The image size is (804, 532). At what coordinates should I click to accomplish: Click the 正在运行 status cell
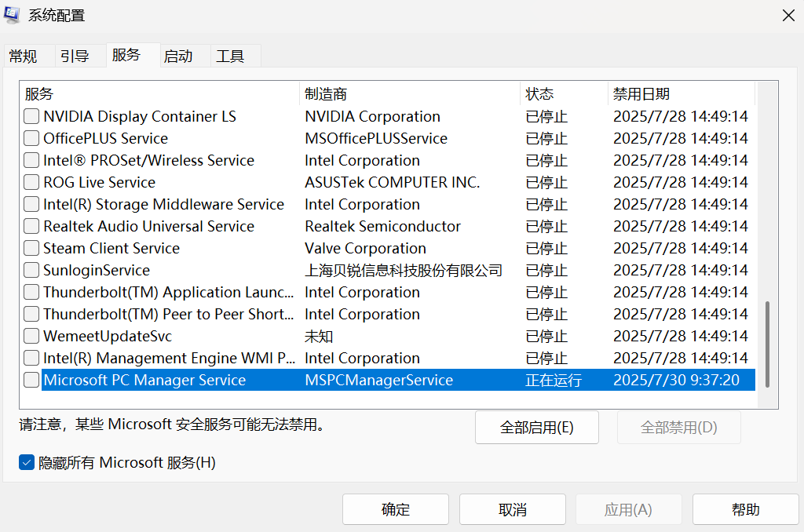click(x=554, y=380)
